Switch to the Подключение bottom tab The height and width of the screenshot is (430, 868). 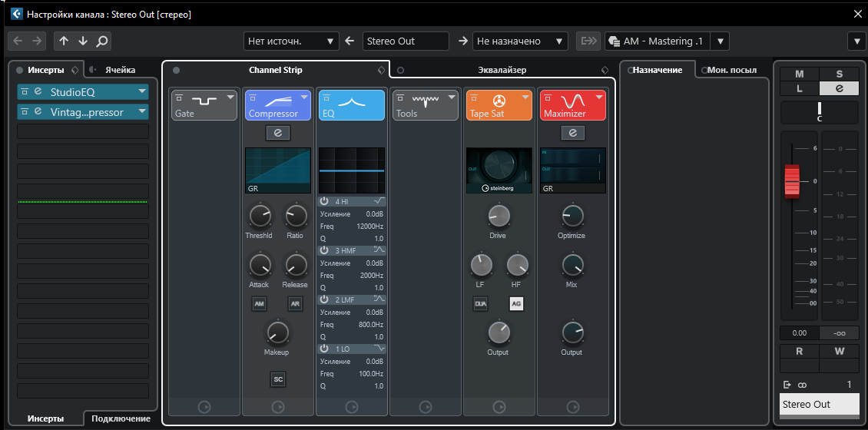coord(121,418)
